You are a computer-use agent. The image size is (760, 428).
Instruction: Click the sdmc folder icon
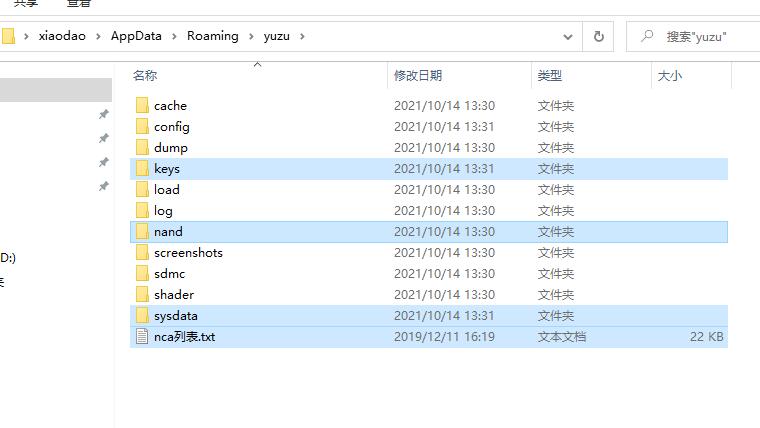tap(142, 273)
